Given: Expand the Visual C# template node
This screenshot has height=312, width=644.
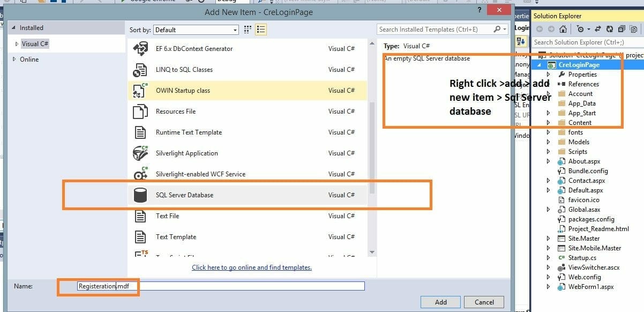Looking at the screenshot, I should [x=17, y=44].
